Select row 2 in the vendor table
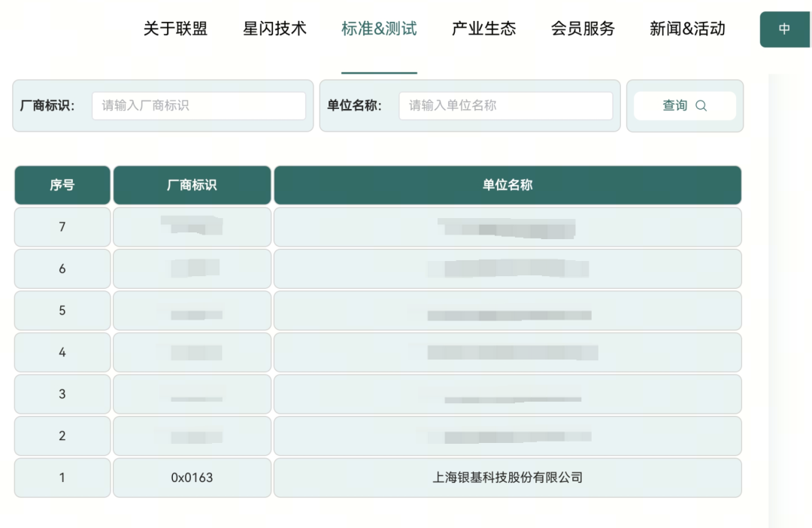This screenshot has width=812, height=528. (62, 435)
